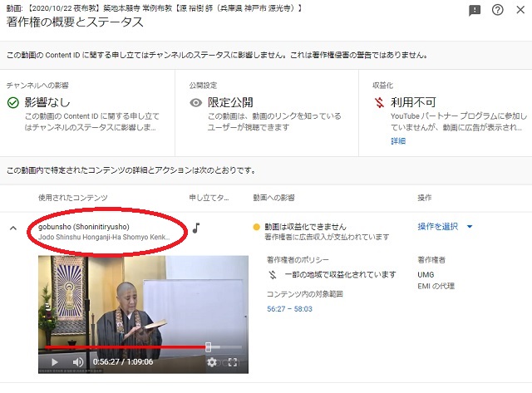This screenshot has width=532, height=393.
Task: Click the 著作権者に広告収入が支払われています text
Action: 327,237
